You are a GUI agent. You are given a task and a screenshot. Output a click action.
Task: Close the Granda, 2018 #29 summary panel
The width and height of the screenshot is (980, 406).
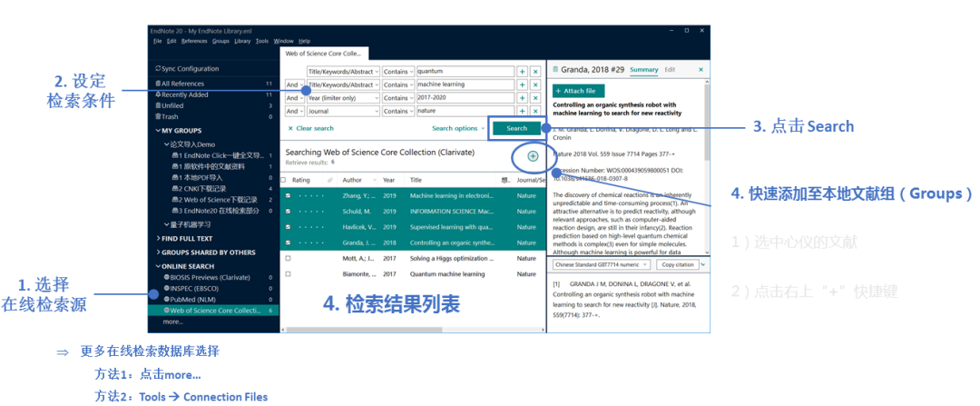(701, 69)
